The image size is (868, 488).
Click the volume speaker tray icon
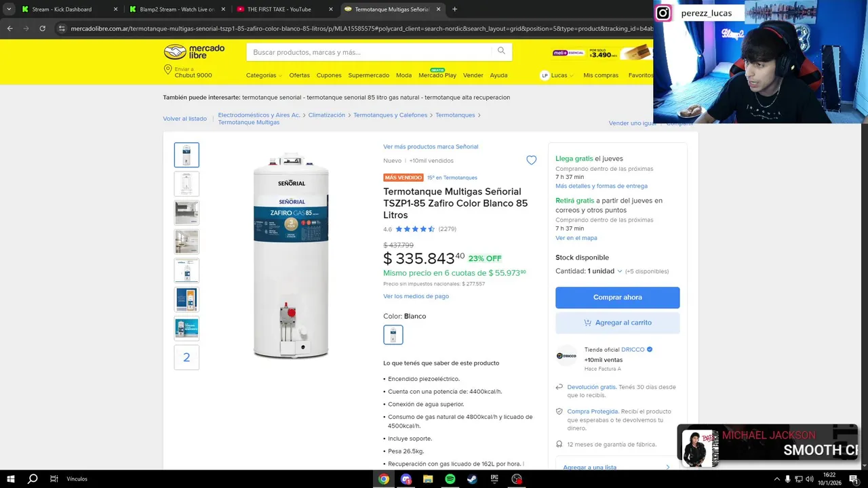coord(809,479)
